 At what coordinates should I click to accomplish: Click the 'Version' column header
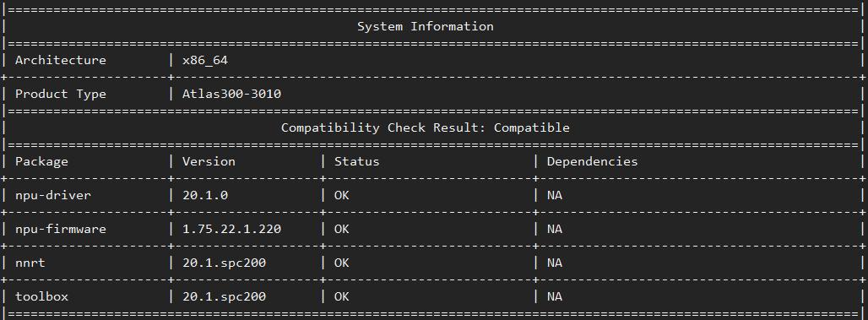coord(209,161)
